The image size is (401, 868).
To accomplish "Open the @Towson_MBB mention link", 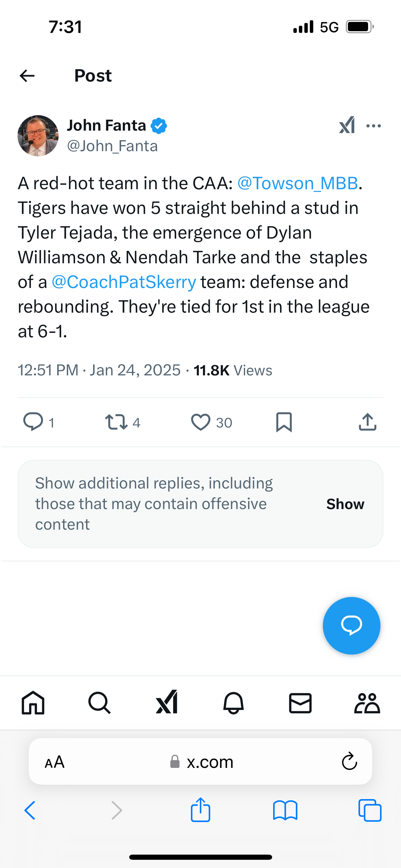I will coord(297,183).
